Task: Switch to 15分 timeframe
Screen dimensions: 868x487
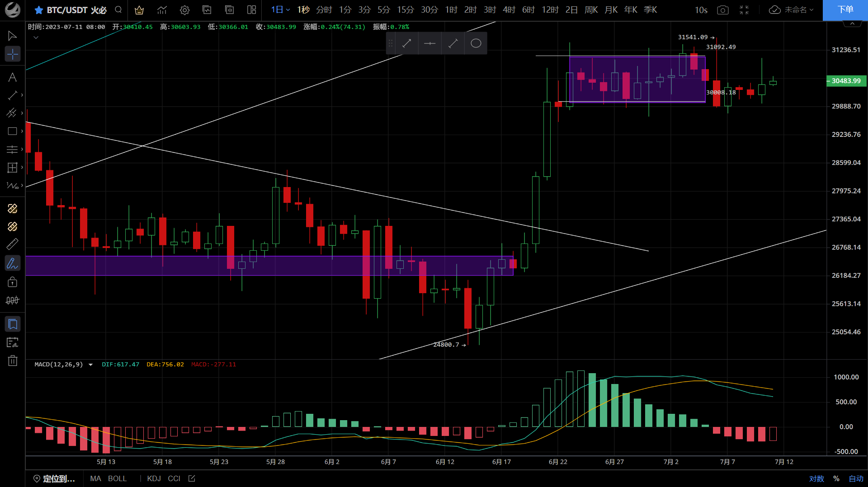Action: tap(406, 10)
